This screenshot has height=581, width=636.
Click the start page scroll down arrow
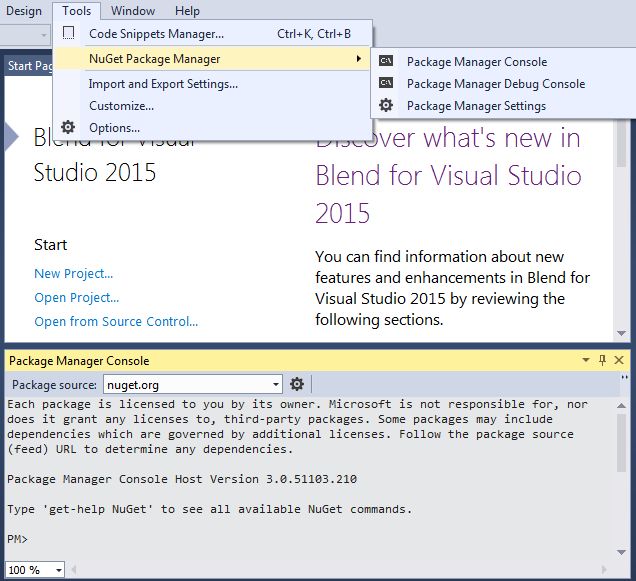click(x=621, y=333)
